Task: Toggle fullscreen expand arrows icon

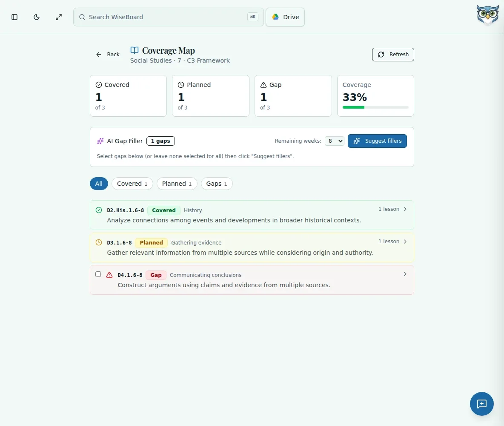Action: tap(58, 17)
